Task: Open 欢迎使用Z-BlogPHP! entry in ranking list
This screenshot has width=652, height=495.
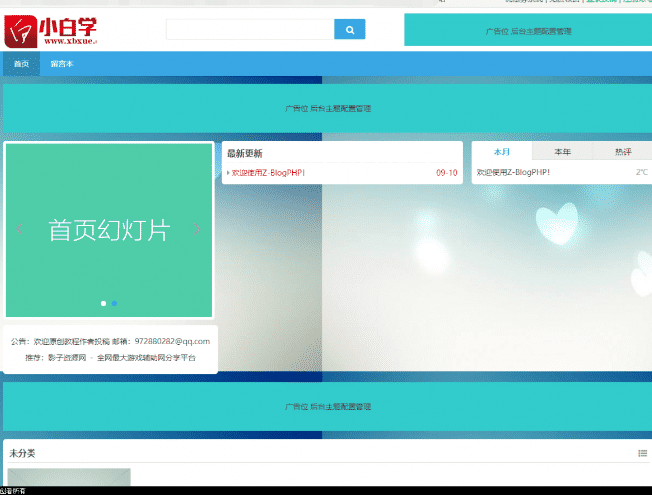Action: coord(513,172)
